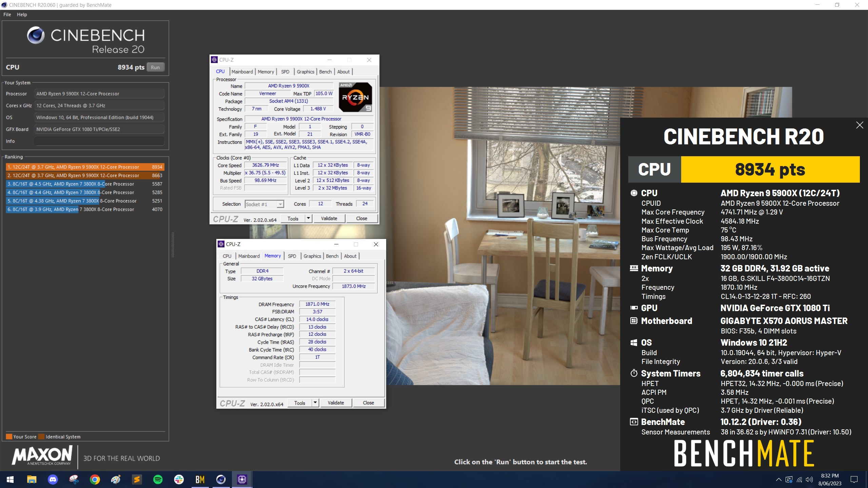
Task: Click the yellow '8934 pts' score banner
Action: pos(770,169)
